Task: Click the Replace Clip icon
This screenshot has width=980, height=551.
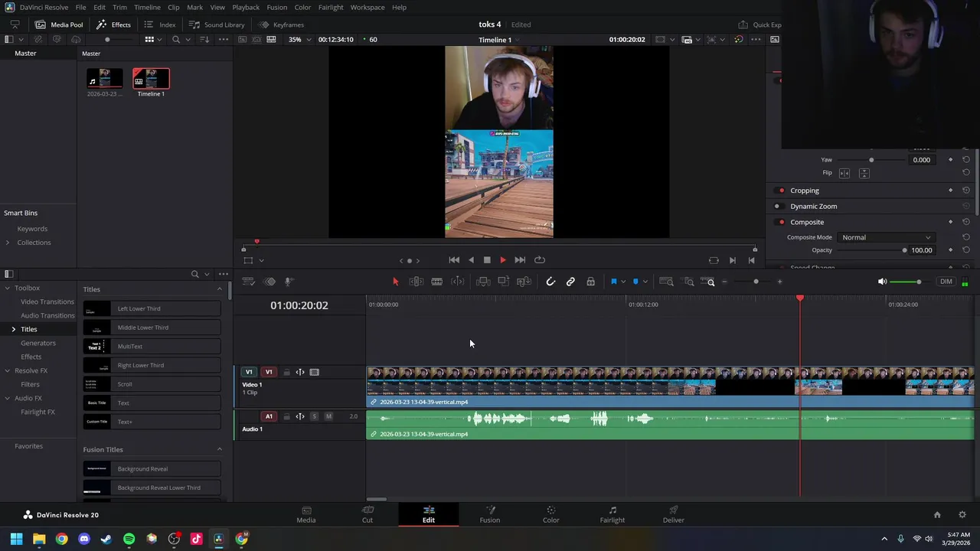Action: coord(524,282)
